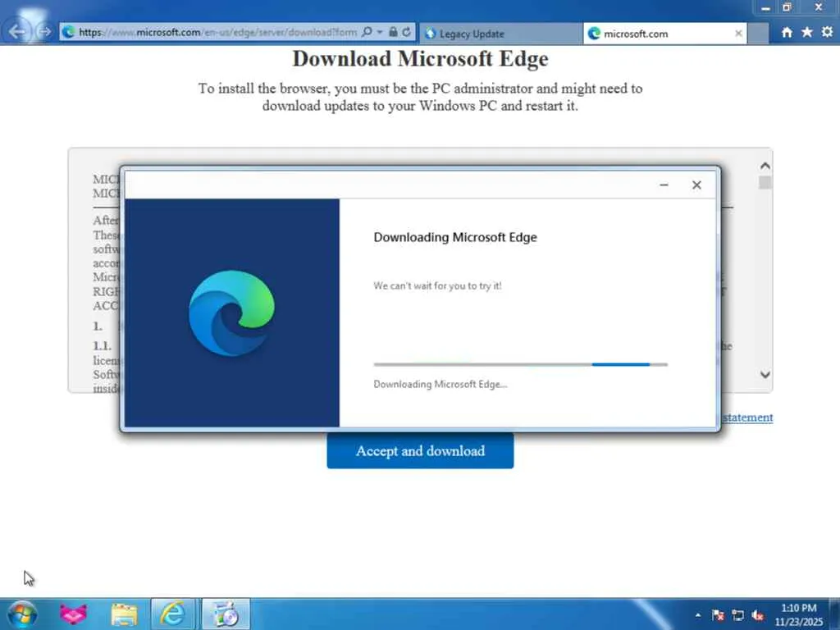Image resolution: width=840 pixels, height=630 pixels.
Task: Click the security lock icon in address bar
Action: click(x=393, y=32)
